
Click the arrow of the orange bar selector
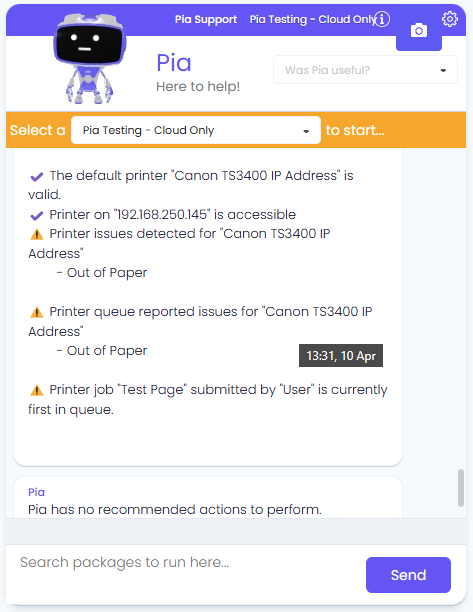pyautogui.click(x=306, y=131)
